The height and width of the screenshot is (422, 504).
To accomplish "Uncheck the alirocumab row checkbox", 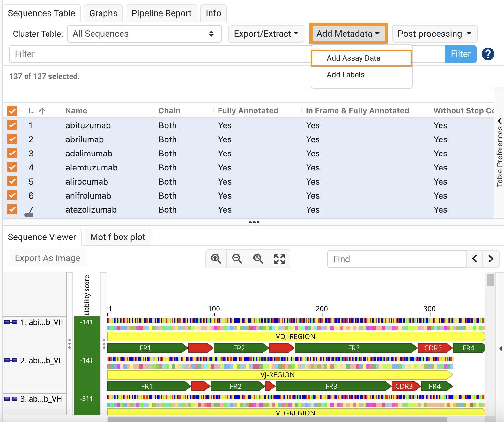I will click(x=12, y=181).
